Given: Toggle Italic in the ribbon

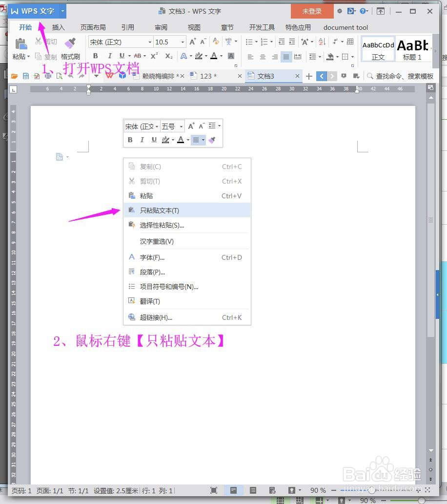Looking at the screenshot, I should pyautogui.click(x=109, y=56).
